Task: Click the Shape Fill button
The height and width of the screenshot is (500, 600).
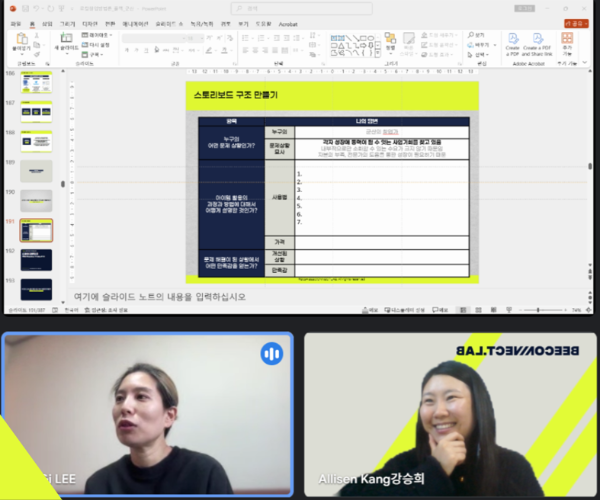Action: point(439,35)
